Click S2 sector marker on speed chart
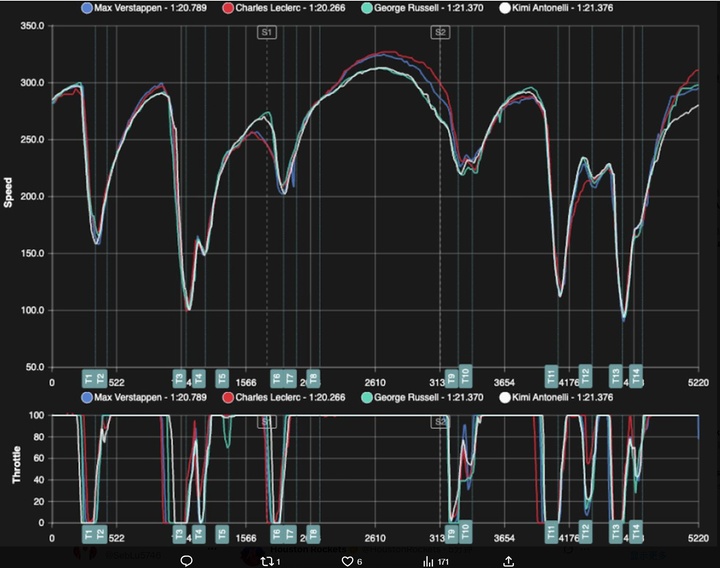Image resolution: width=720 pixels, height=568 pixels. point(440,32)
